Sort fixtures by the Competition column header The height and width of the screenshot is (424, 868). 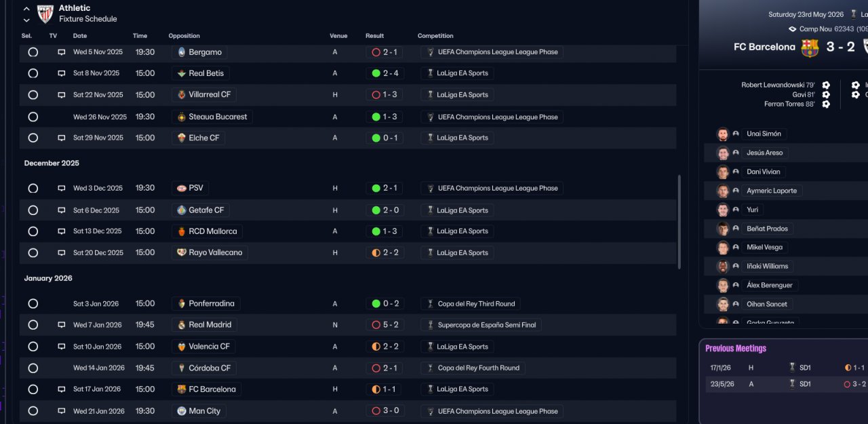point(435,36)
